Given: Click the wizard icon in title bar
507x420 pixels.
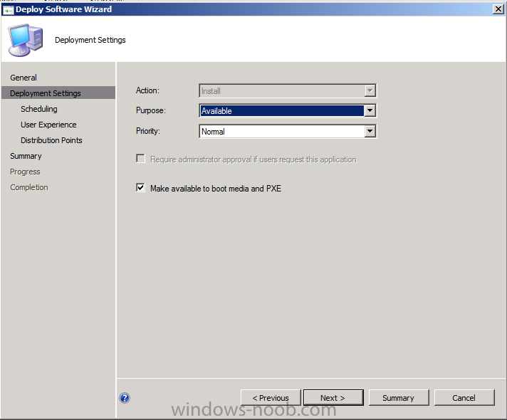Looking at the screenshot, I should 8,9.
